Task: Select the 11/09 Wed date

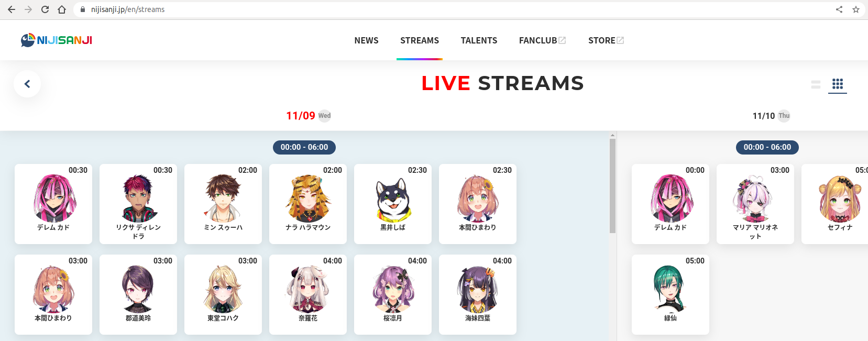Action: (x=309, y=116)
